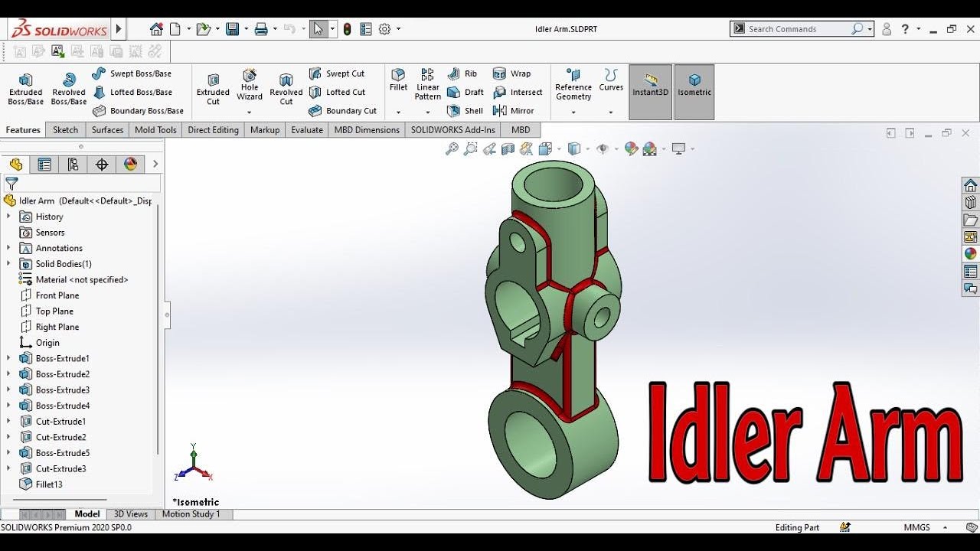Click the feature tree filter field

pyautogui.click(x=81, y=184)
